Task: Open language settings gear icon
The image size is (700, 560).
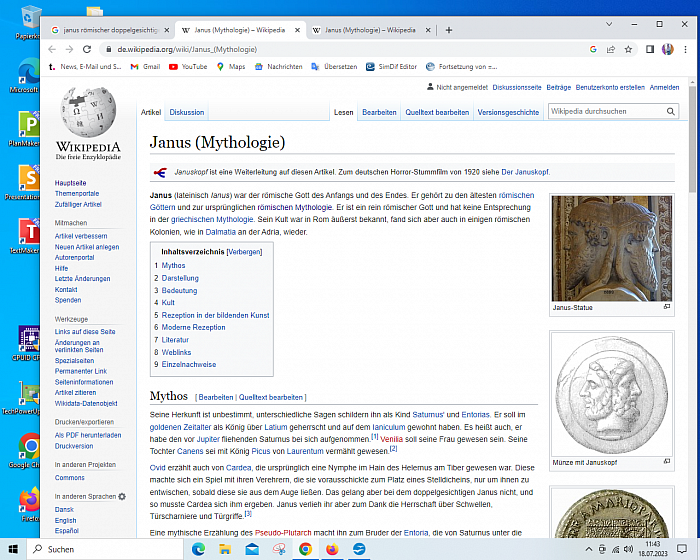Action: coord(122,496)
